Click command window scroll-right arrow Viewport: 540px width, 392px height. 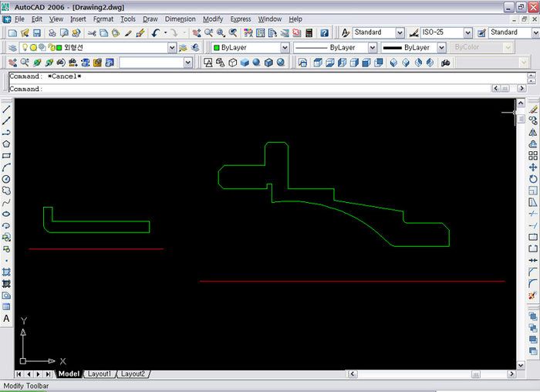521,89
